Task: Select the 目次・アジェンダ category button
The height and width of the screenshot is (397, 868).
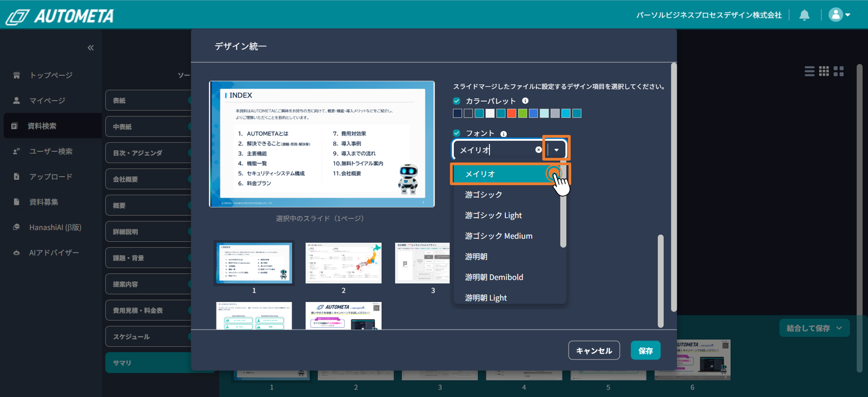Action: coord(148,153)
